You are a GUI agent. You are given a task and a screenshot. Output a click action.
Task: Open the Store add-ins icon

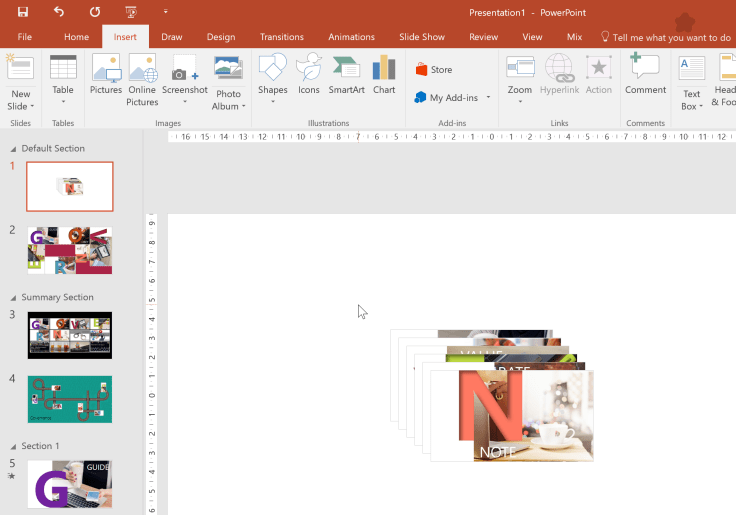433,70
